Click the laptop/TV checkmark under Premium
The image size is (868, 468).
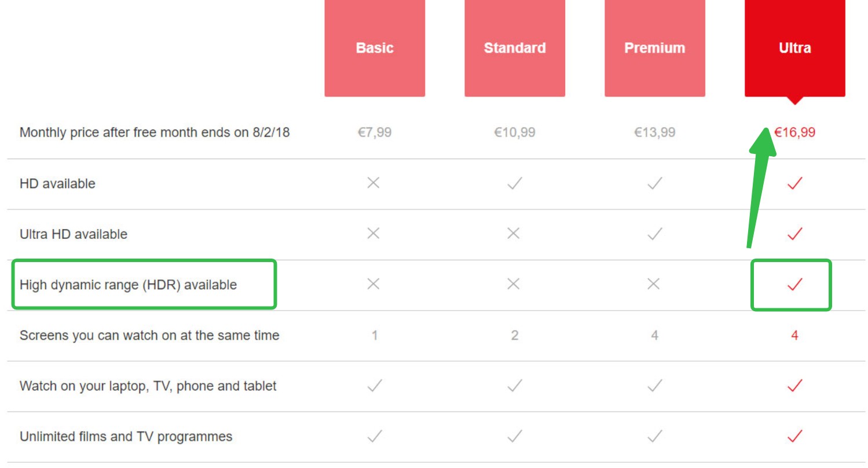(654, 385)
